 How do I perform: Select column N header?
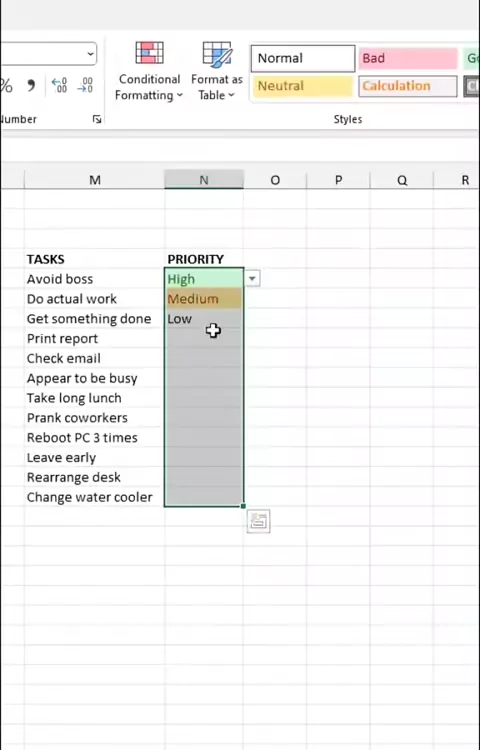click(x=204, y=180)
